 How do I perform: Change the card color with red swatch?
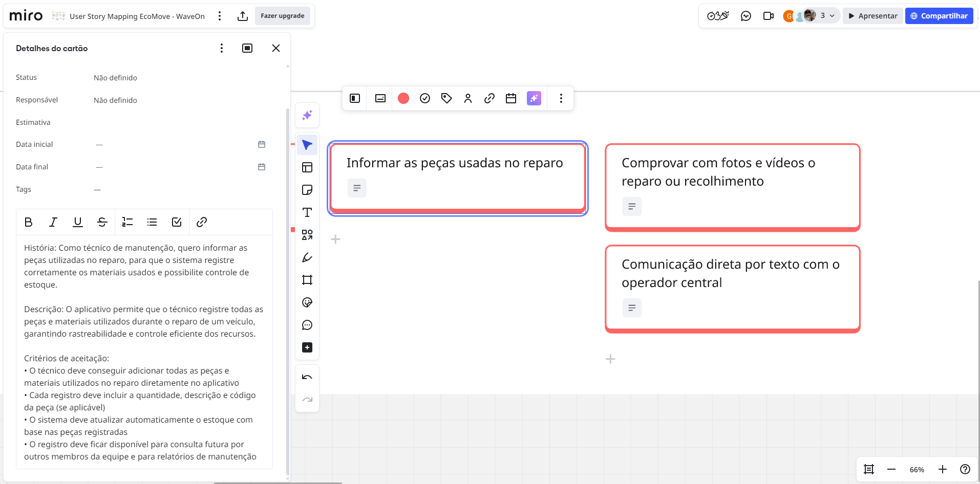click(x=403, y=98)
